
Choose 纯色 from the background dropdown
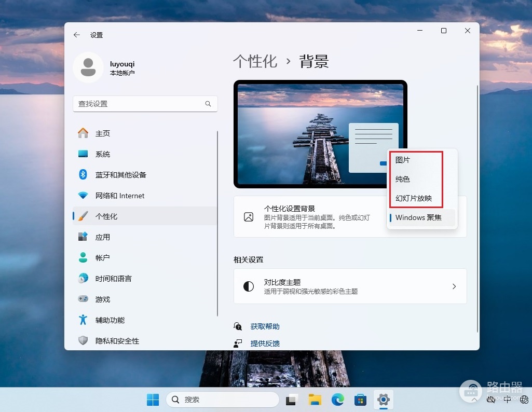[422, 179]
